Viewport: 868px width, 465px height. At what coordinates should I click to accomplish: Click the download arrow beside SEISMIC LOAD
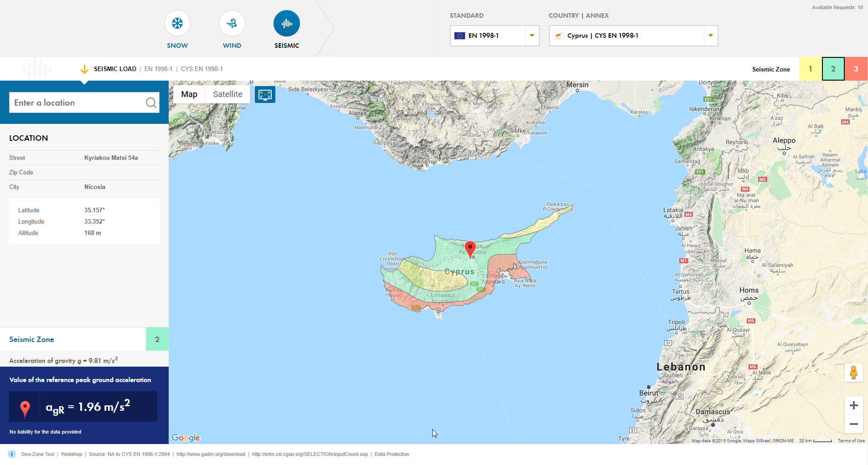click(84, 69)
